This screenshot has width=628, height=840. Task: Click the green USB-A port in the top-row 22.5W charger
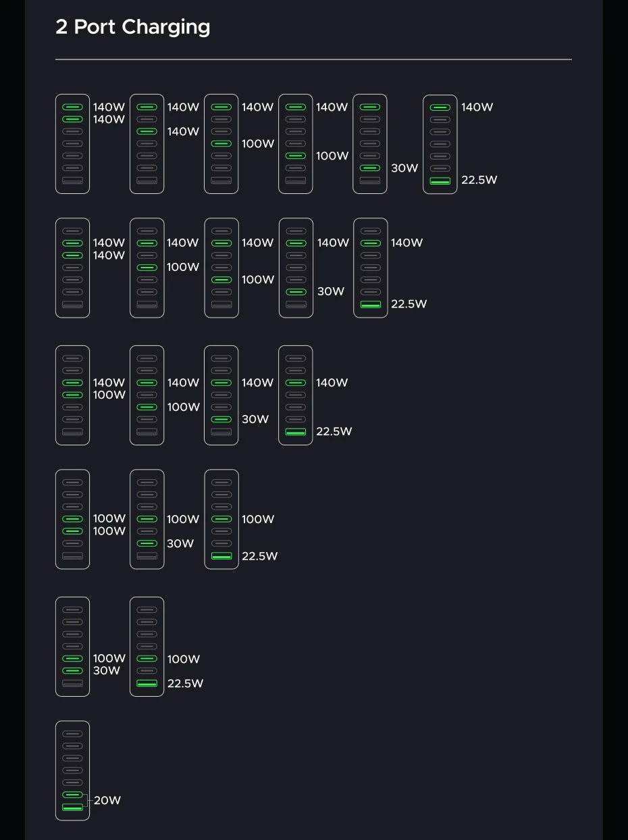tap(440, 181)
